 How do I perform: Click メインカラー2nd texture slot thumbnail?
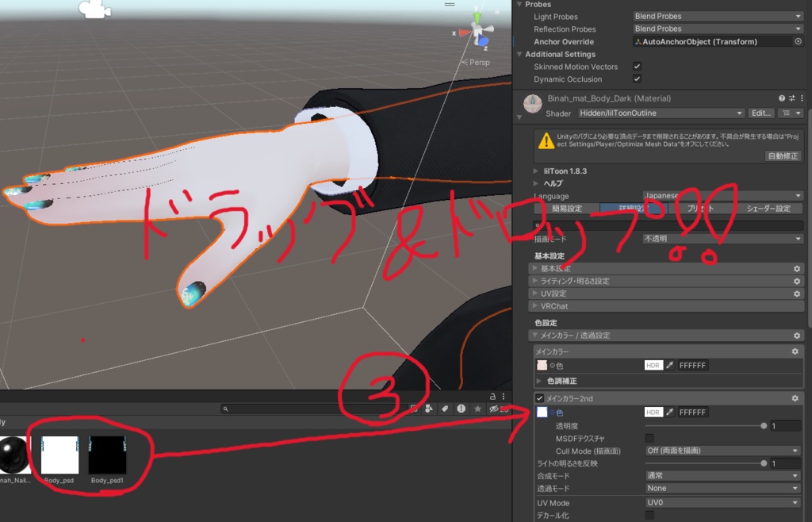pos(542,413)
